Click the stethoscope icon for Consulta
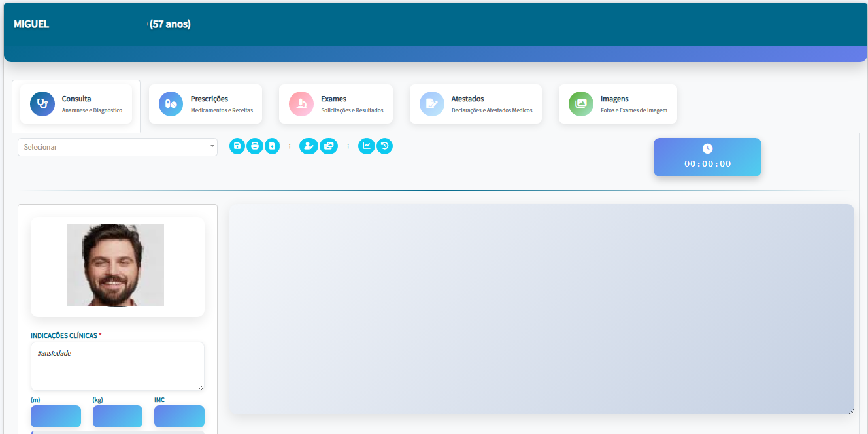This screenshot has width=868, height=434. point(42,104)
